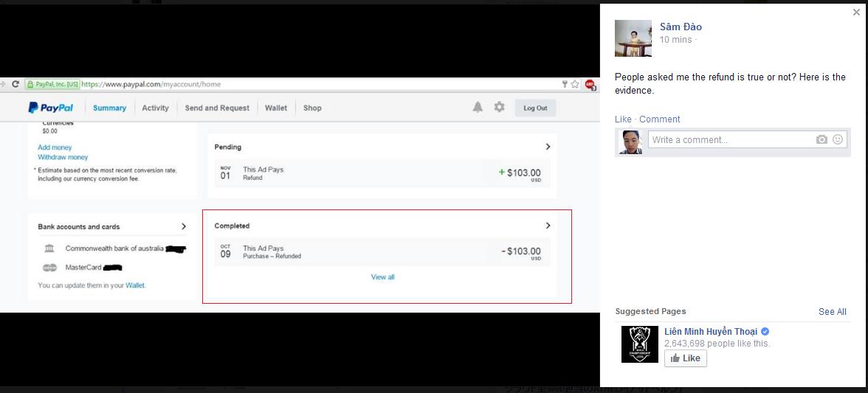Expand the Pending section arrow
Viewport: 868px width, 393px height.
point(548,147)
